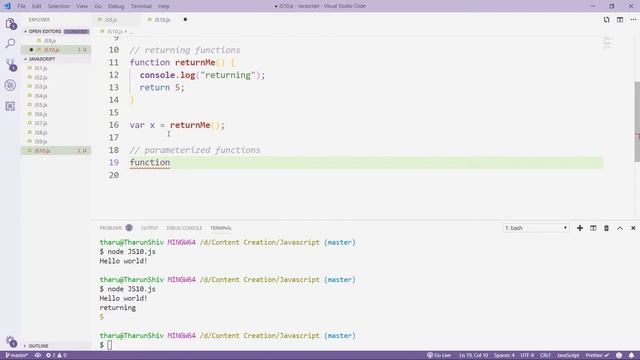Open the Search view in activity bar
Viewport: 640px width, 360px height.
[x=11, y=44]
